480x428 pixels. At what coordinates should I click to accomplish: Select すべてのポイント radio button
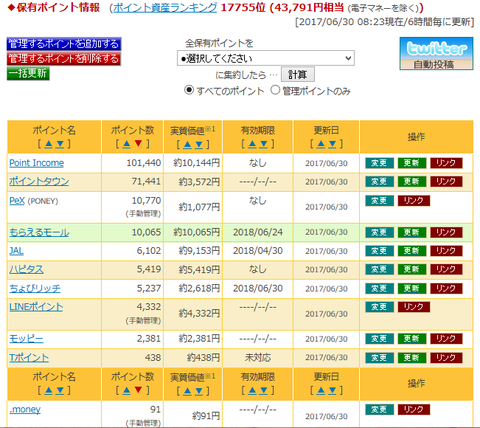pyautogui.click(x=189, y=90)
